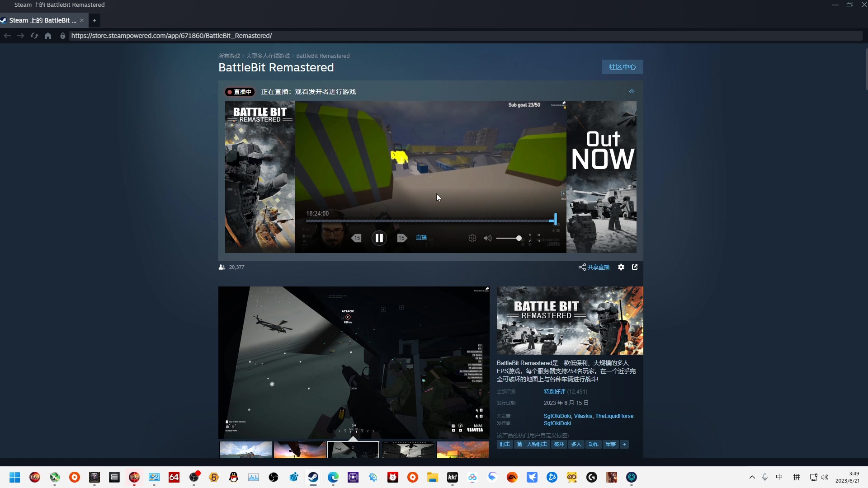Open the BattleBit Remastered breadcrumb link
Image resolution: width=868 pixels, height=488 pixels.
pyautogui.click(x=323, y=56)
